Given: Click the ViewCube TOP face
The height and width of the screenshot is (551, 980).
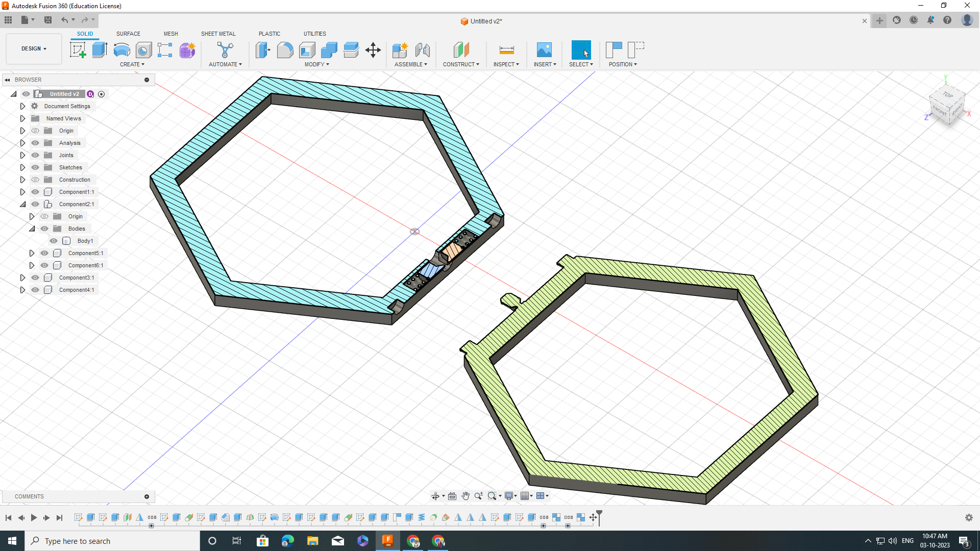Looking at the screenshot, I should 947,95.
